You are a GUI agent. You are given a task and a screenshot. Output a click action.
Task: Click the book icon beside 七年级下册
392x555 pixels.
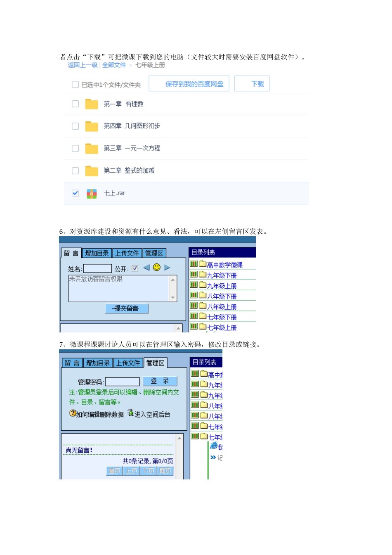coord(194,316)
